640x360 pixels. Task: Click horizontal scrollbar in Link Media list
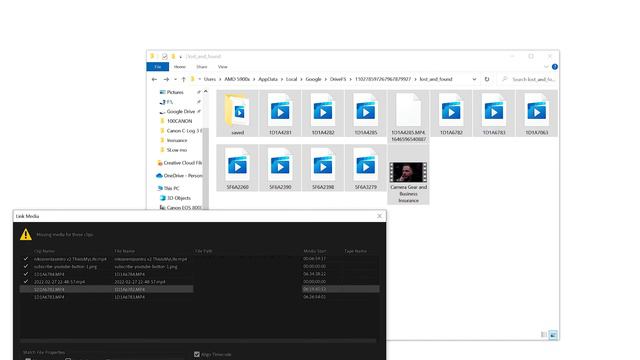[198, 340]
